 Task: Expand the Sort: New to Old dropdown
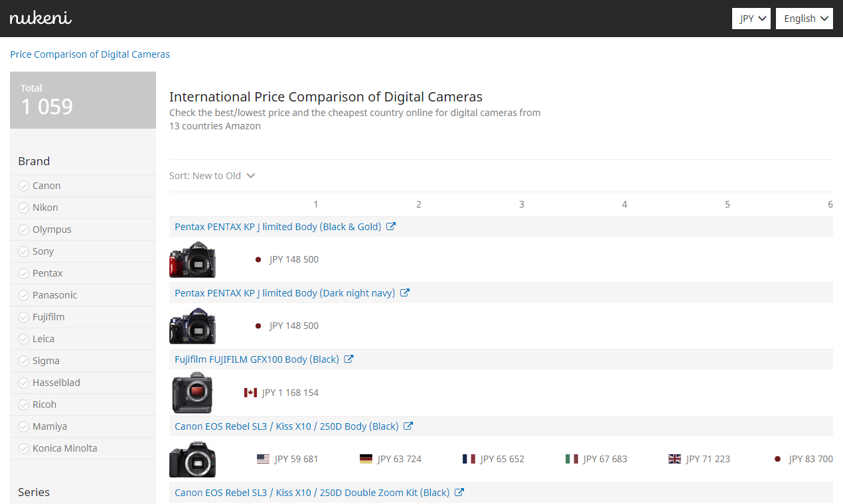[212, 175]
